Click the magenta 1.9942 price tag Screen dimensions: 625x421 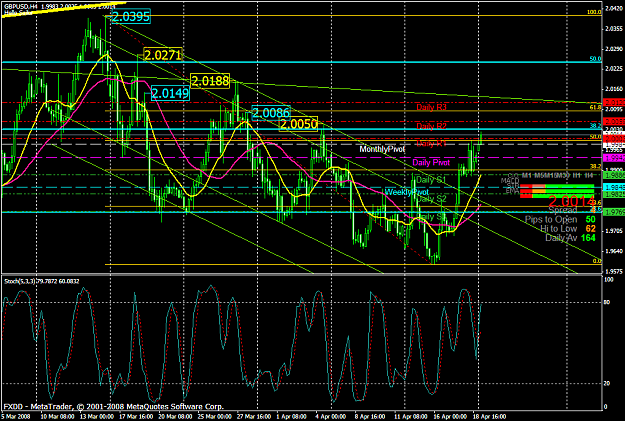click(614, 158)
